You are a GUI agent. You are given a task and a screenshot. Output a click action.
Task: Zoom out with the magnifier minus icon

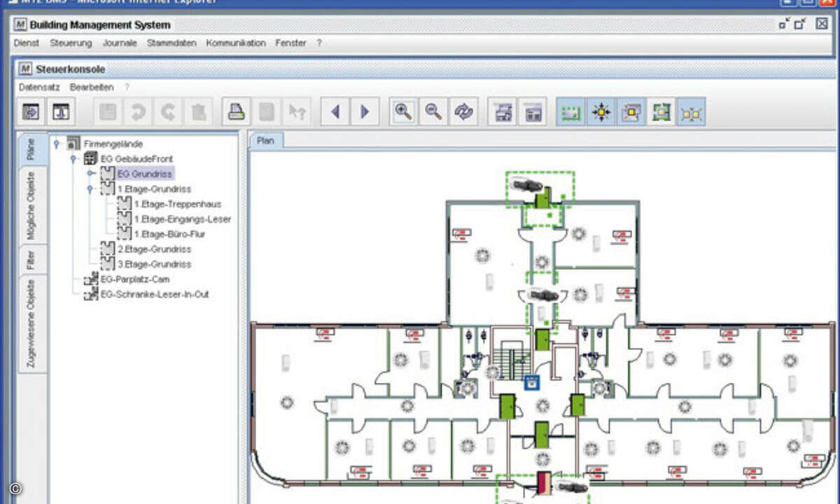click(x=433, y=111)
